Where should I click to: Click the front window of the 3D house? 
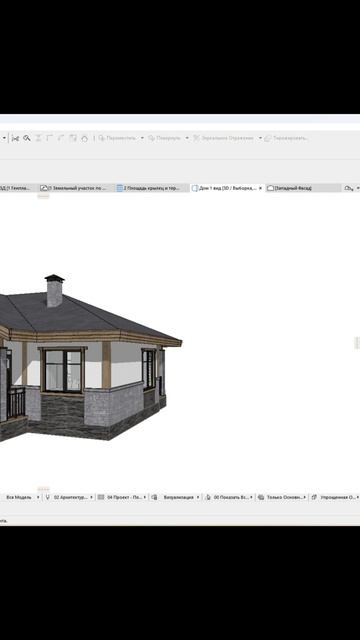tap(63, 370)
